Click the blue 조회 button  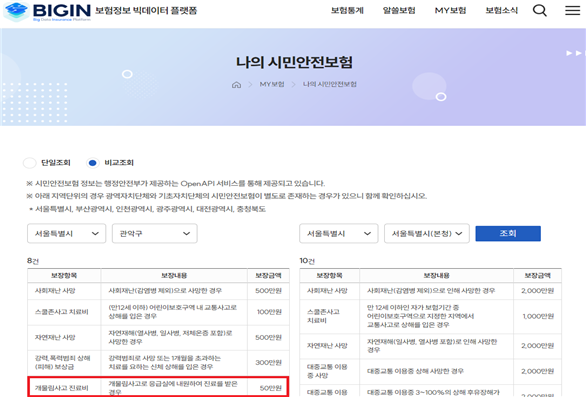pos(508,234)
